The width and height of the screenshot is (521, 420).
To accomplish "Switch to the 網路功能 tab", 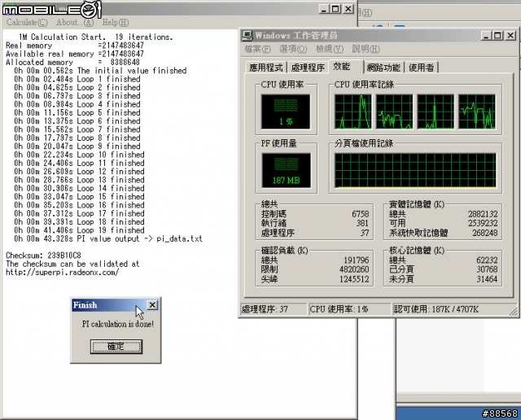I will tap(383, 68).
